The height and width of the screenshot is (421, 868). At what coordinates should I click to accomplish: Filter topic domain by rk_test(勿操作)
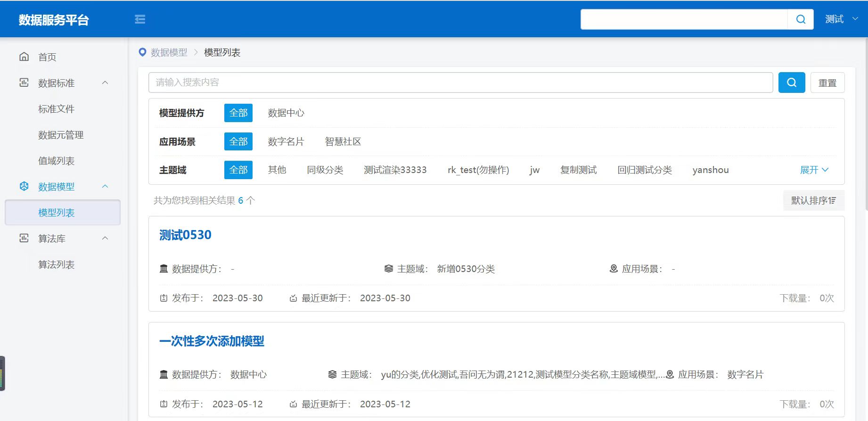478,170
